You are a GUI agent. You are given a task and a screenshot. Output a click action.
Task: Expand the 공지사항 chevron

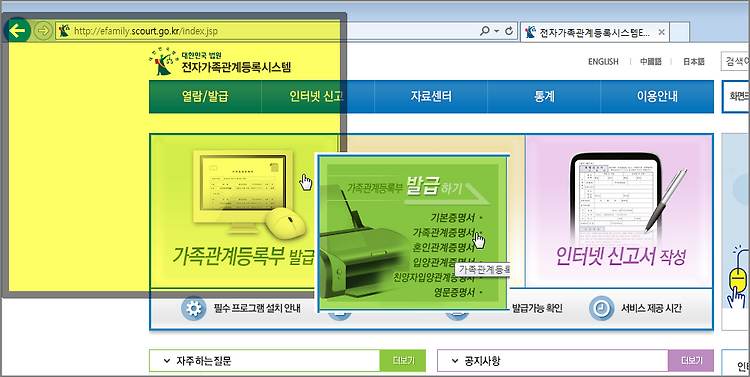click(454, 361)
